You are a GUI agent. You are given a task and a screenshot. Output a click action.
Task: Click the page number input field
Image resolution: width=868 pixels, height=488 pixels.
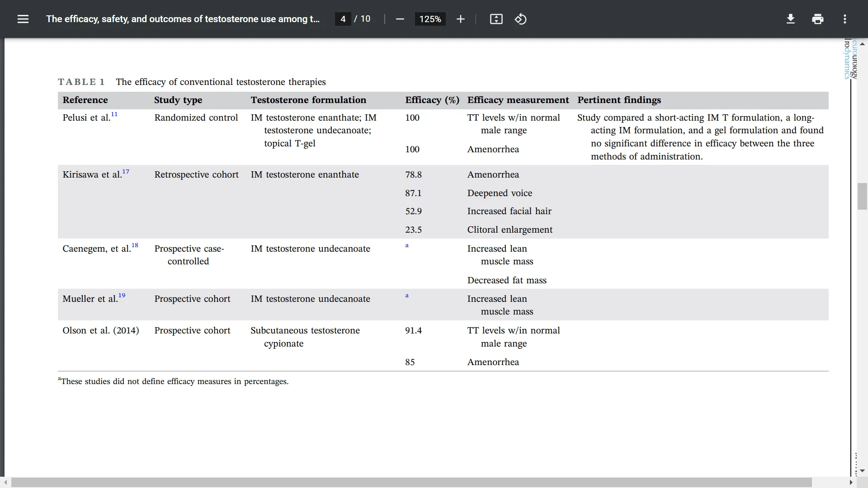pos(343,19)
